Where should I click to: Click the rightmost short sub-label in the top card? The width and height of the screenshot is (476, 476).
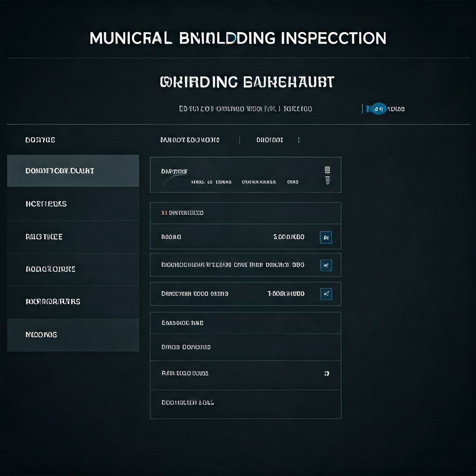point(293,182)
